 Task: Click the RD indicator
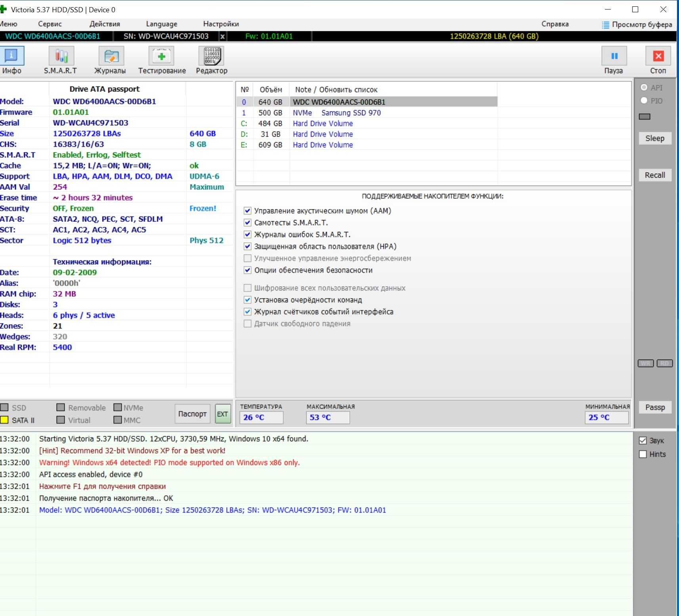pyautogui.click(x=664, y=363)
